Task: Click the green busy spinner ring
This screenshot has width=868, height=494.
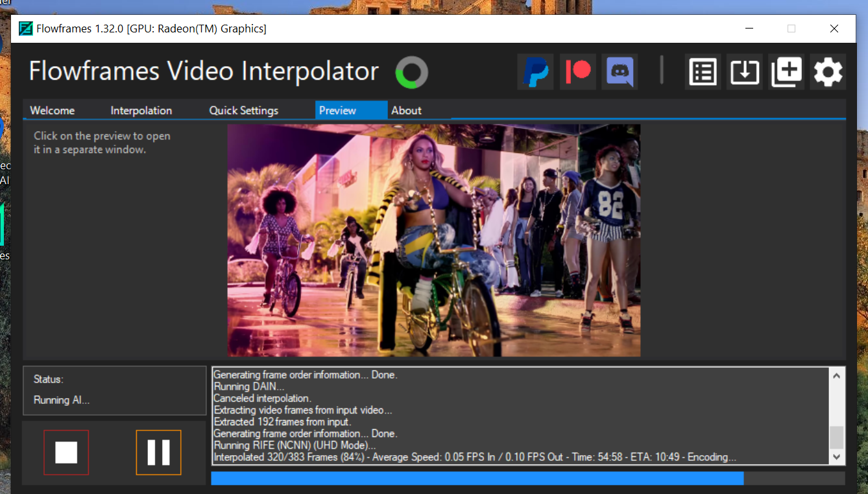Action: click(412, 72)
